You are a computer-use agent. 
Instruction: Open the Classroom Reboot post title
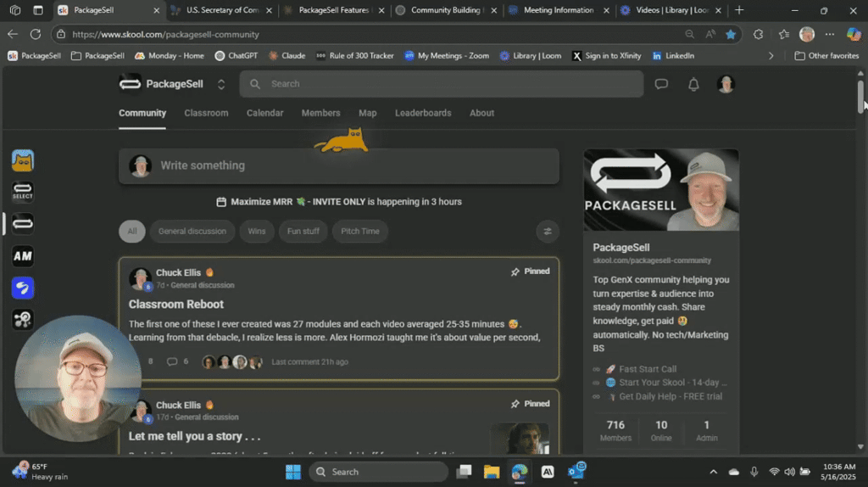pyautogui.click(x=176, y=305)
